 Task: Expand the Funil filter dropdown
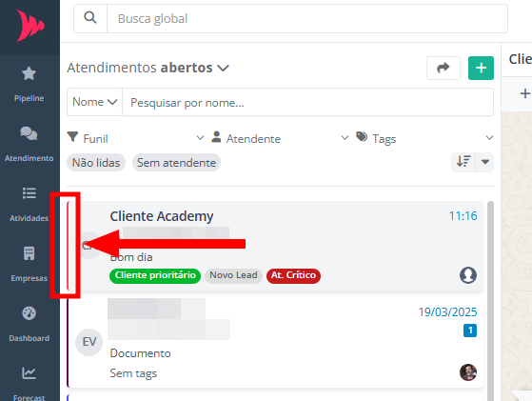(135, 138)
